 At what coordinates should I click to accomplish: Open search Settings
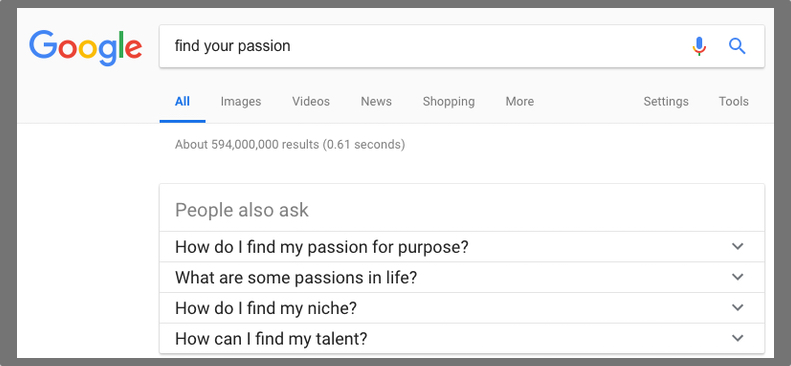coord(666,101)
